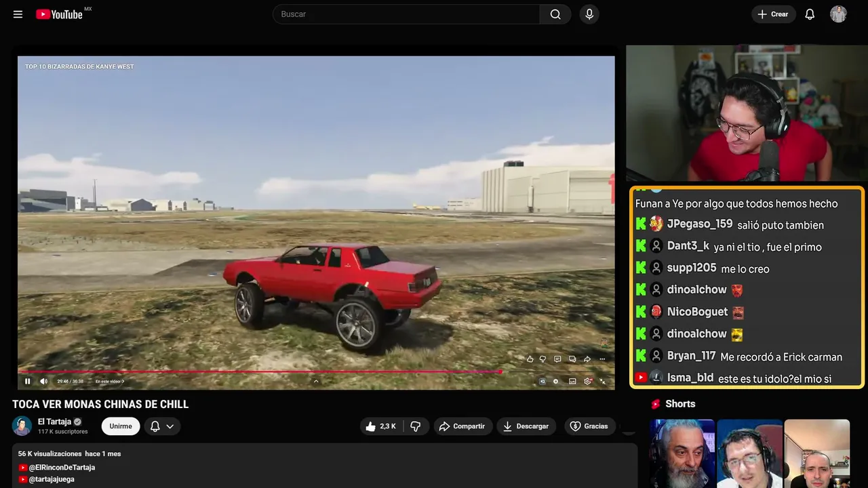Open player settings gear
This screenshot has width=868, height=488.
[588, 382]
